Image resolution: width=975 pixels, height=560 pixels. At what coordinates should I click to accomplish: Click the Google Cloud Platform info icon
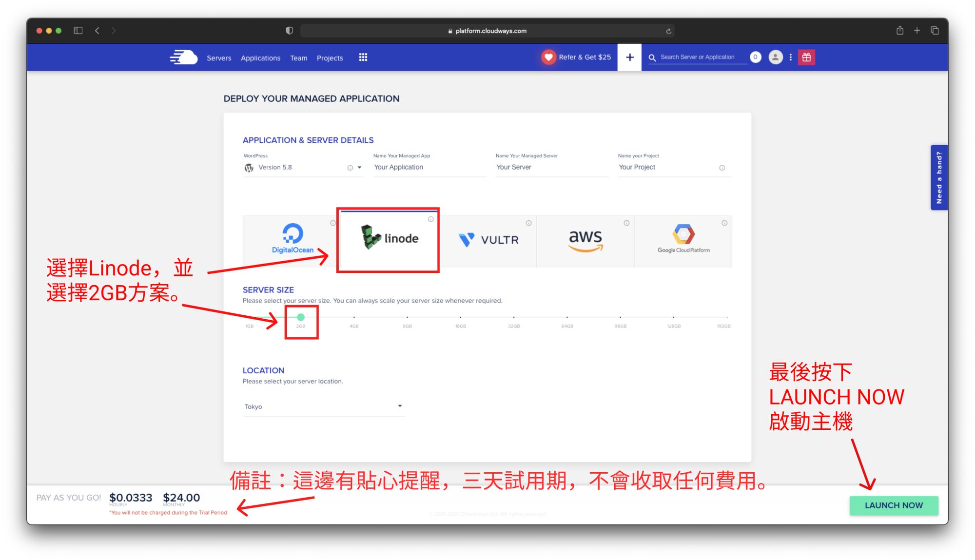tap(724, 223)
